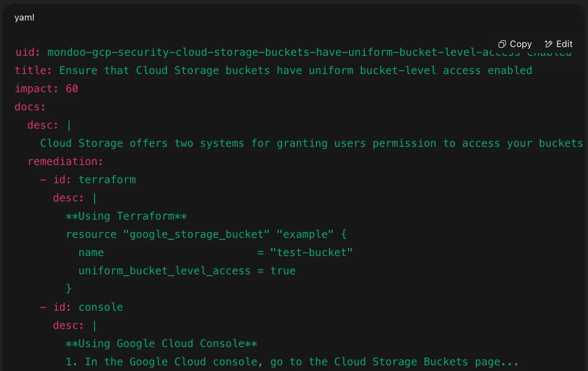This screenshot has height=371, width=588.
Task: Click the line '1. In the Google Cloud console'
Action: coord(292,362)
